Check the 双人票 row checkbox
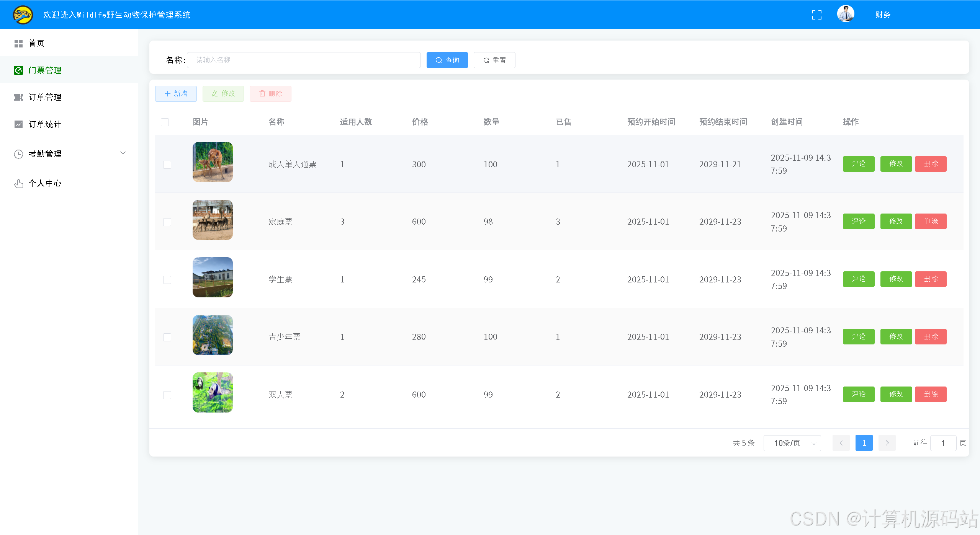Image resolution: width=980 pixels, height=535 pixels. pyautogui.click(x=167, y=395)
